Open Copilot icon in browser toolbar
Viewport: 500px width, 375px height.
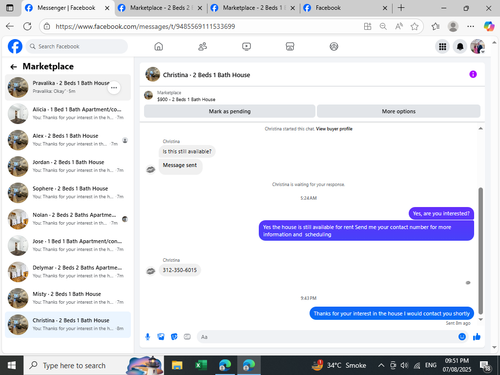pos(489,26)
